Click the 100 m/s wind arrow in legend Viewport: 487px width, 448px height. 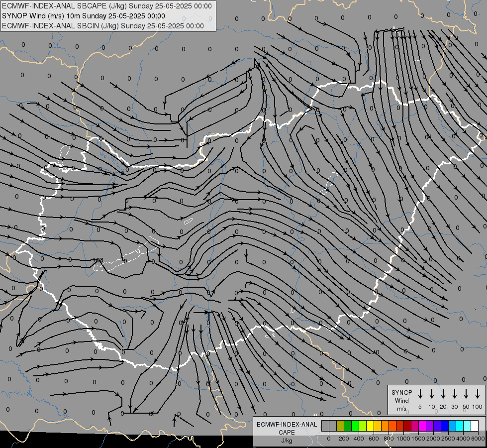pos(478,394)
